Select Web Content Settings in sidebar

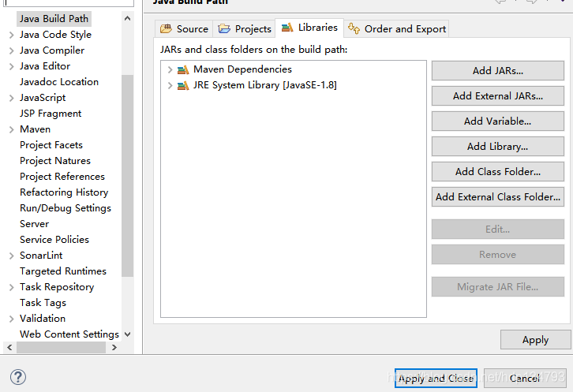tap(69, 334)
